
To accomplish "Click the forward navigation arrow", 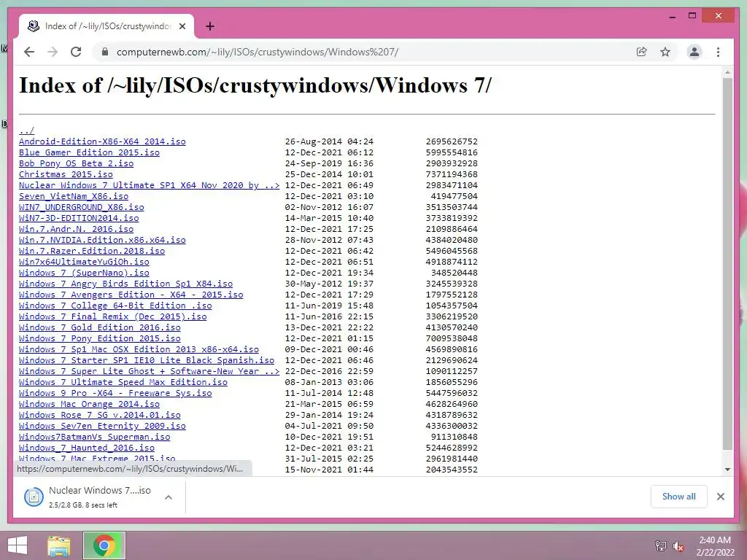I will point(53,52).
